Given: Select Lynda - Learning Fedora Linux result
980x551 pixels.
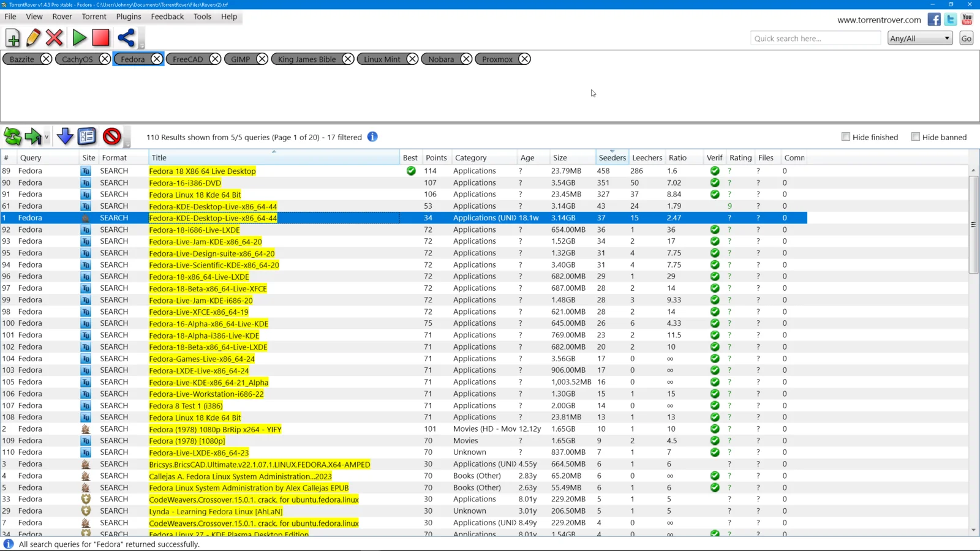Looking at the screenshot, I should [x=216, y=511].
